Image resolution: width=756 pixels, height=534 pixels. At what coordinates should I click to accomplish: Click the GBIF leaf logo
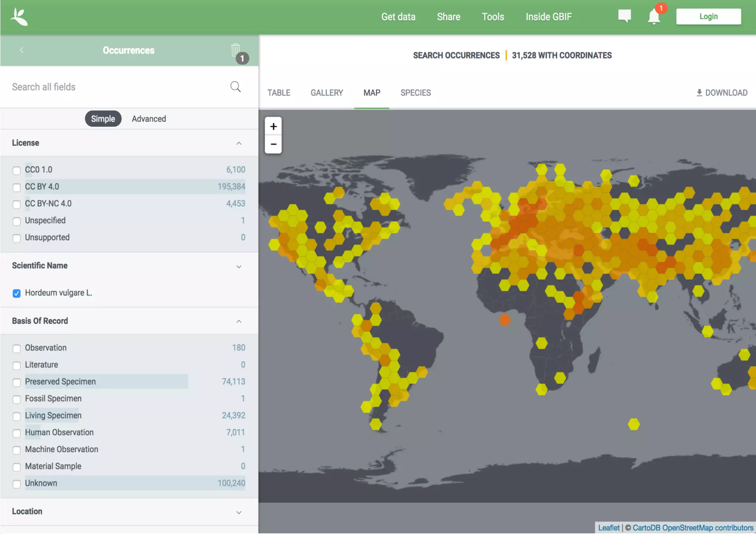(x=19, y=17)
